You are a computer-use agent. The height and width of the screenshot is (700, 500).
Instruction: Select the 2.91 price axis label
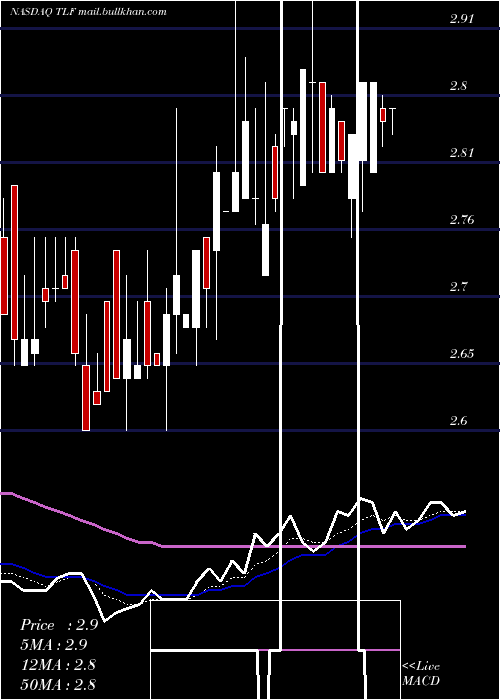coord(462,19)
